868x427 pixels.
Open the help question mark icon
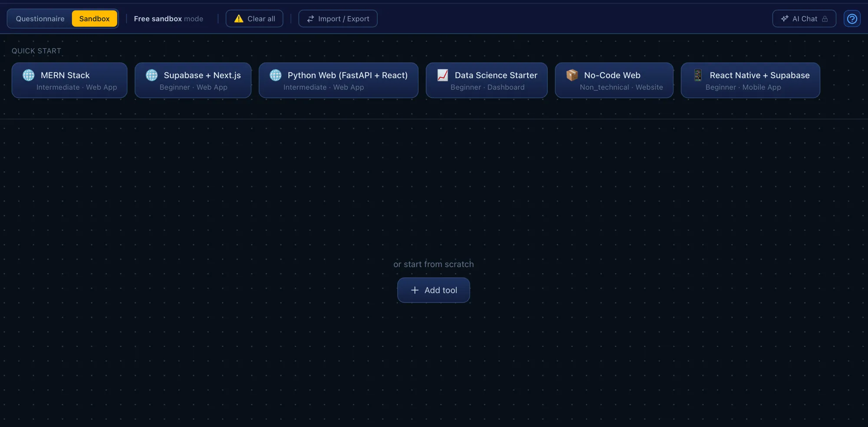[852, 19]
